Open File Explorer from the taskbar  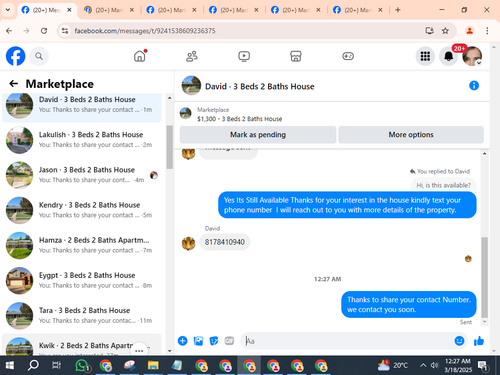(x=153, y=365)
